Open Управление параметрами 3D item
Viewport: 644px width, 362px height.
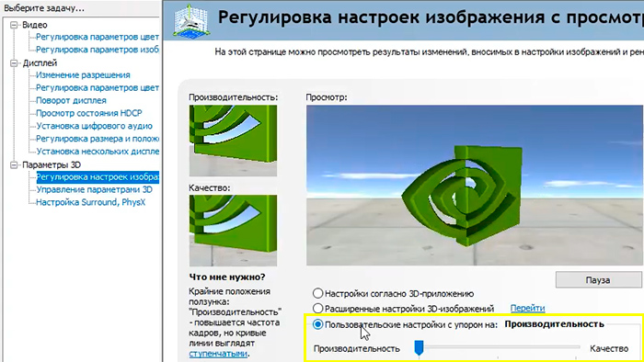94,189
